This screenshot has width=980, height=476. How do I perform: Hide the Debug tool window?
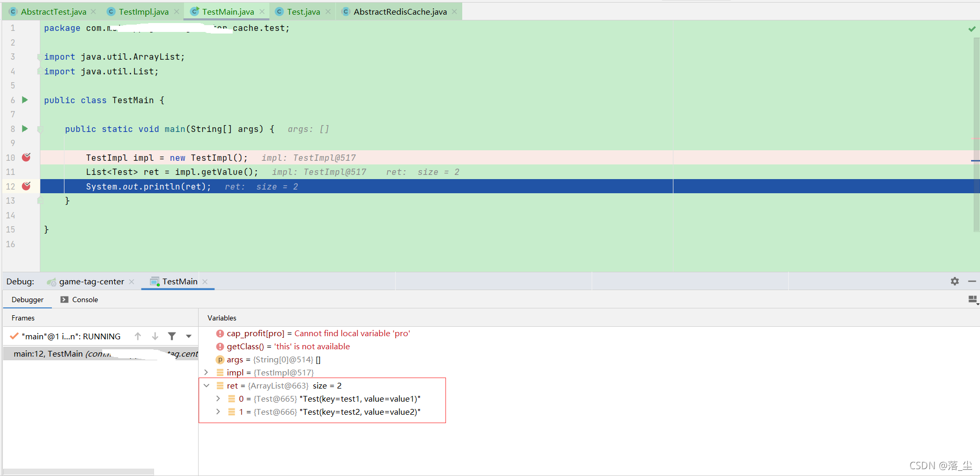(972, 281)
